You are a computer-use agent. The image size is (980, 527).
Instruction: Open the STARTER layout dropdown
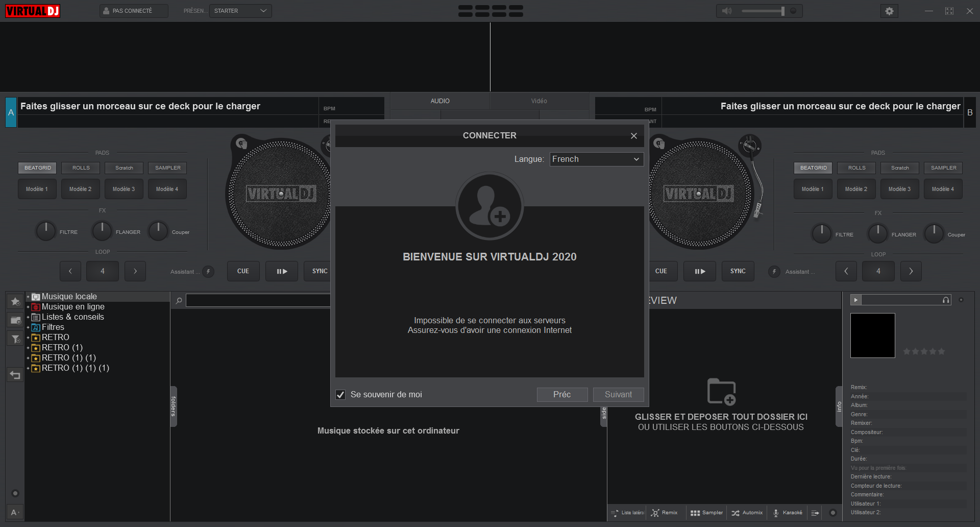(240, 11)
